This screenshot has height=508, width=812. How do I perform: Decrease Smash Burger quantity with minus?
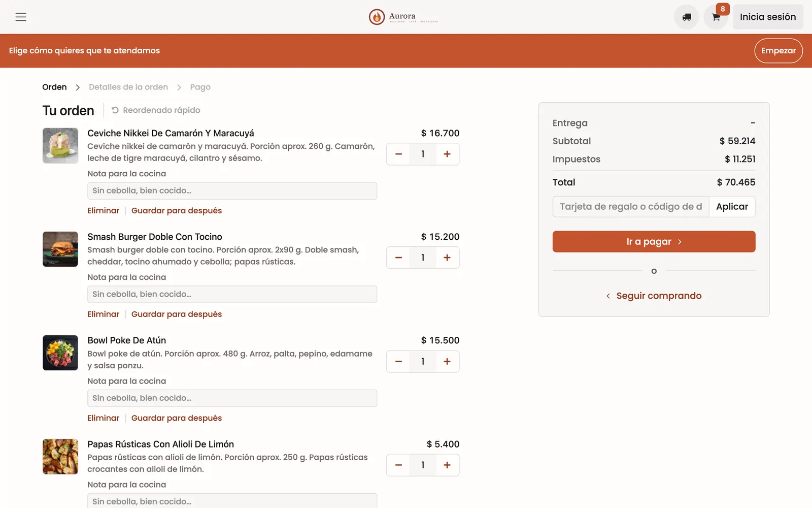coord(398,258)
